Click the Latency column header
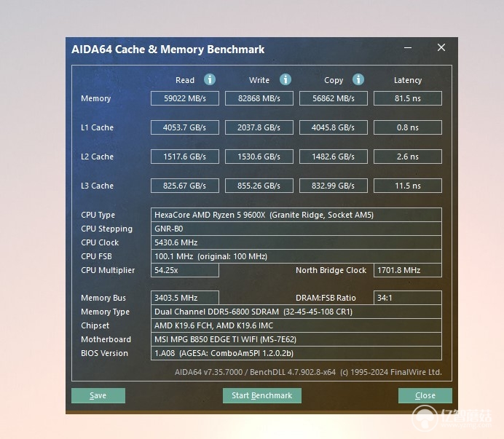Image resolution: width=504 pixels, height=439 pixels. (x=408, y=80)
